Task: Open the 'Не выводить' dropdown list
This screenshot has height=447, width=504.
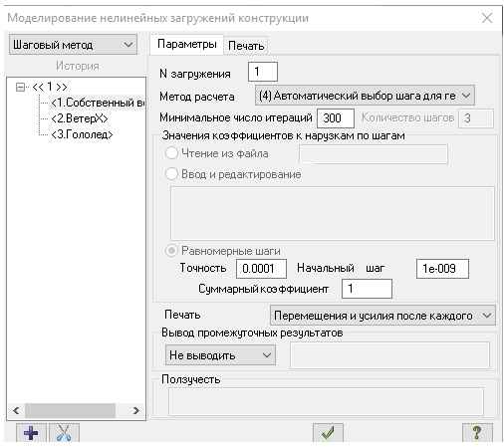Action: (220, 355)
